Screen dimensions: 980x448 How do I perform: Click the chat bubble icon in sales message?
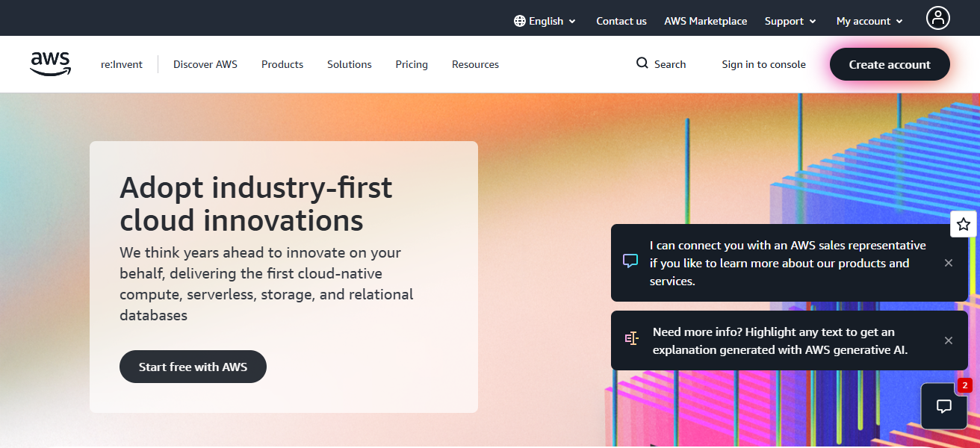click(630, 261)
